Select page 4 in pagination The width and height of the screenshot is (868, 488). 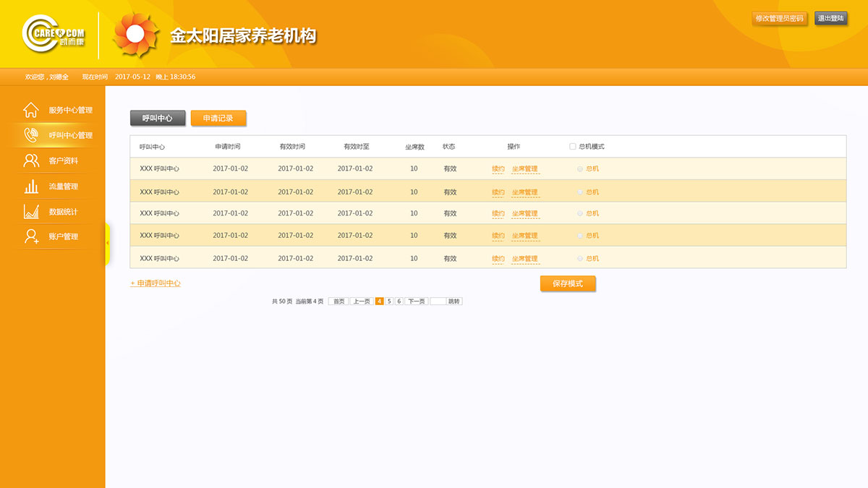[379, 301]
